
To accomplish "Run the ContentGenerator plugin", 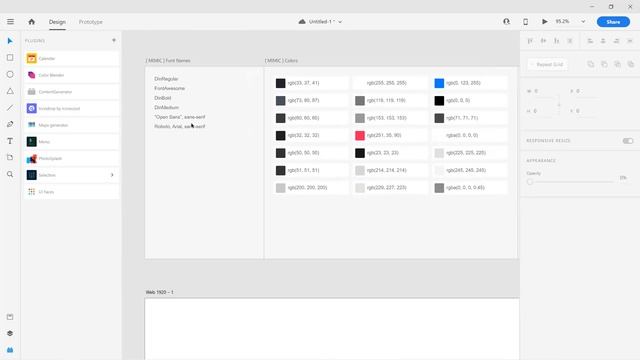I will pos(72,92).
